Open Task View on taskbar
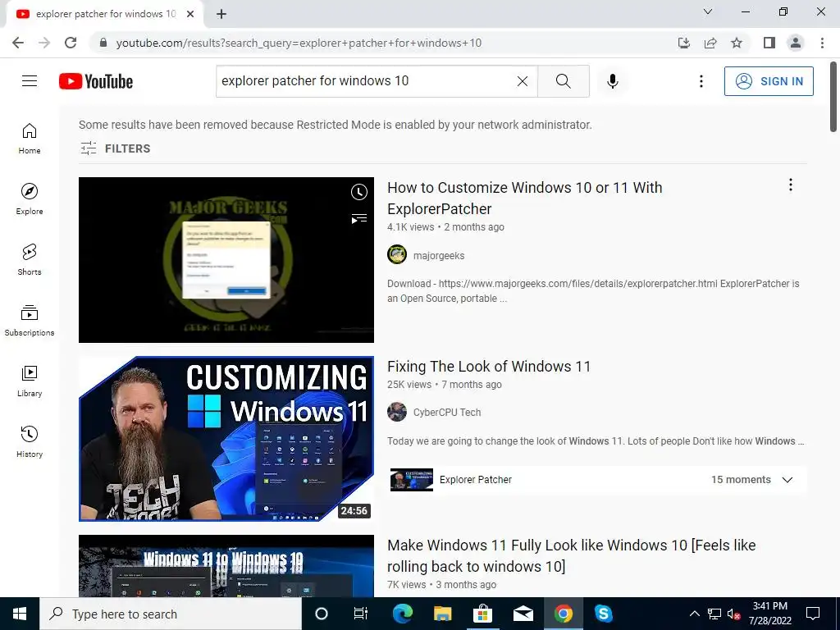Screen dimensions: 840x630 [361, 614]
